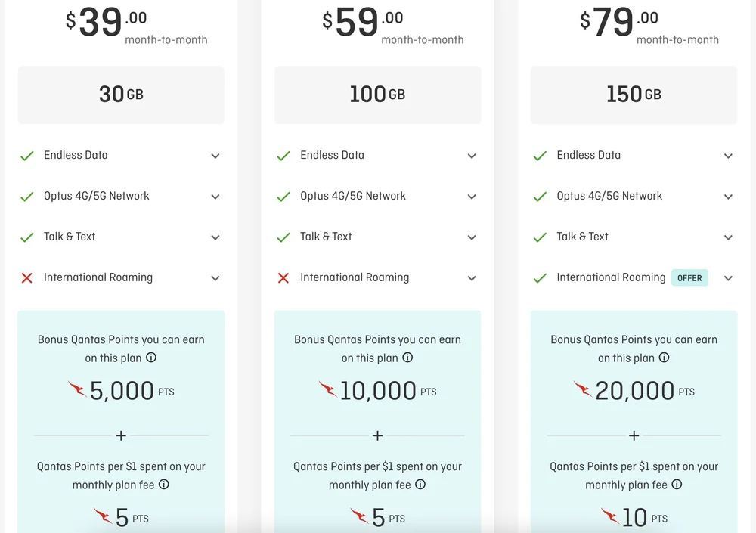
Task: Expand International Roaming chevron in $79 plan
Action: 728,278
